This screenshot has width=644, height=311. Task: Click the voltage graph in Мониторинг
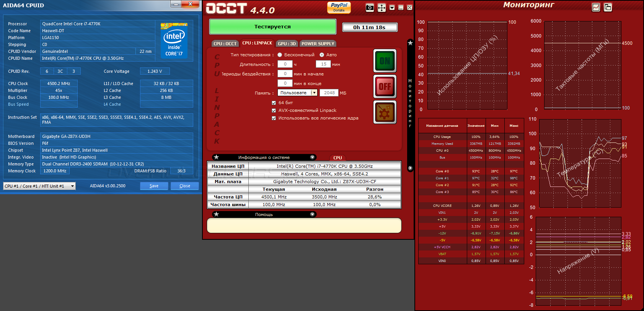click(x=578, y=261)
